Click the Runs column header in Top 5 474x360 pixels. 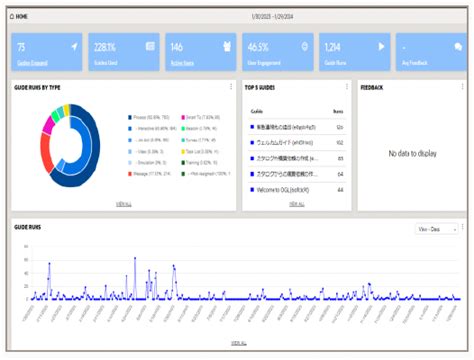338,111
